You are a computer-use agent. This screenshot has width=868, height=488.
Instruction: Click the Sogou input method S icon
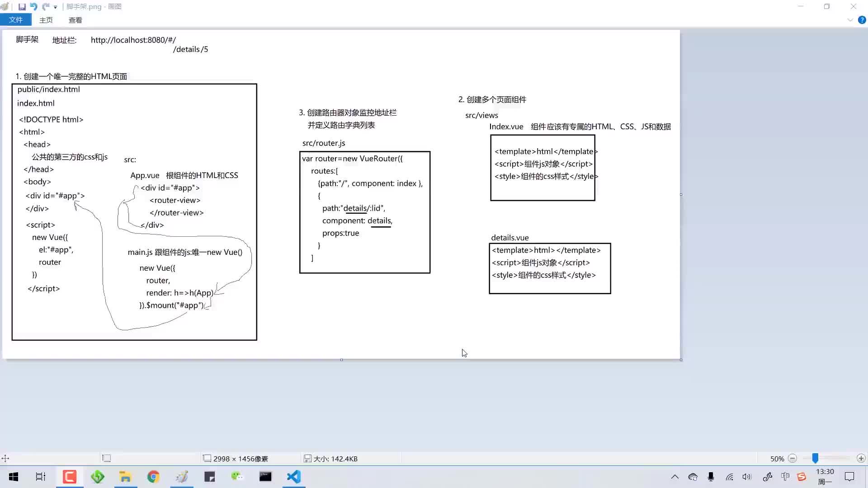pos(802,477)
